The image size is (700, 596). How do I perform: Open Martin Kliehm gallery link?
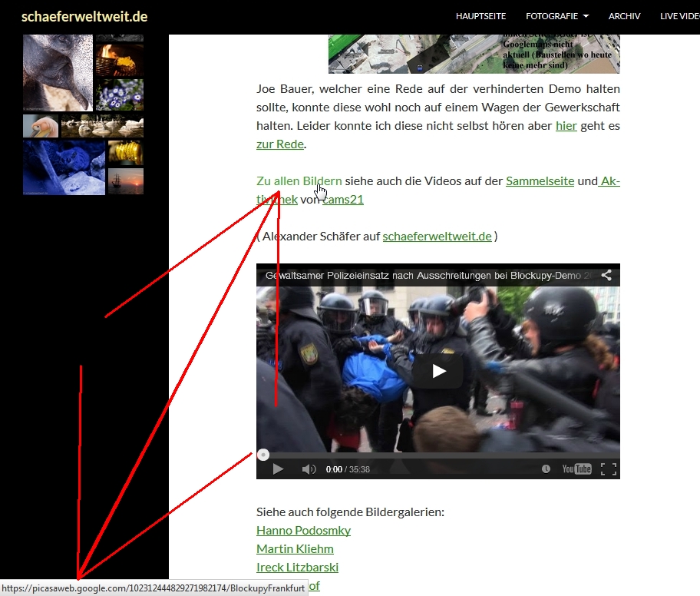[295, 548]
